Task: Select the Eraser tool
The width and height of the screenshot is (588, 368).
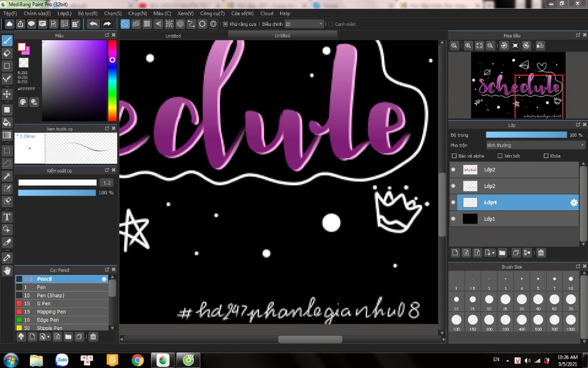Action: click(7, 53)
